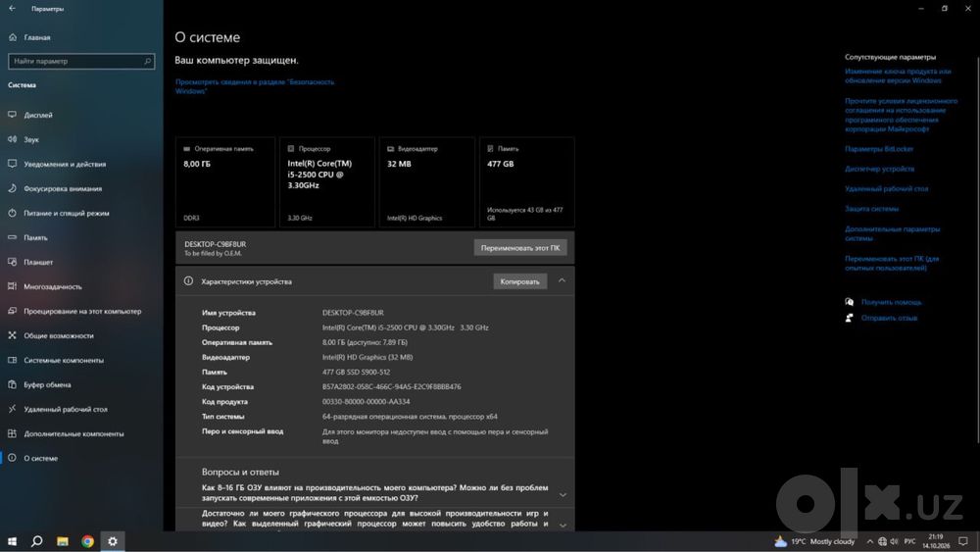
Task: Open the product key change link
Action: coord(898,75)
